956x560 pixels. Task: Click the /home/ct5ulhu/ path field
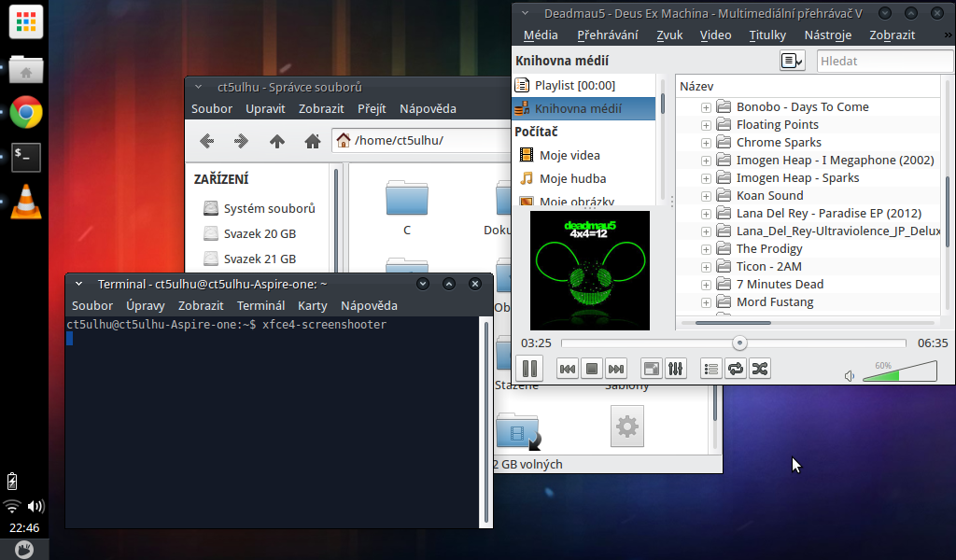pyautogui.click(x=422, y=141)
